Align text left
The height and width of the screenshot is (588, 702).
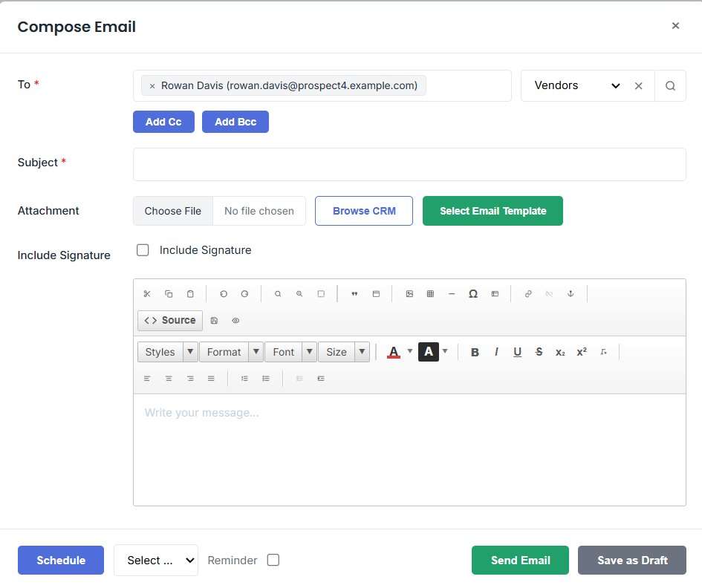[x=147, y=379]
